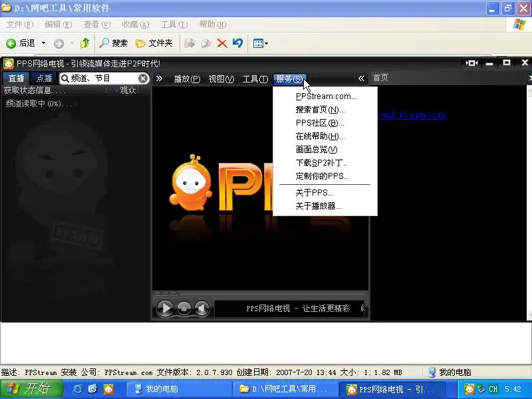
Task: Click the red Delete X icon
Action: pos(222,43)
